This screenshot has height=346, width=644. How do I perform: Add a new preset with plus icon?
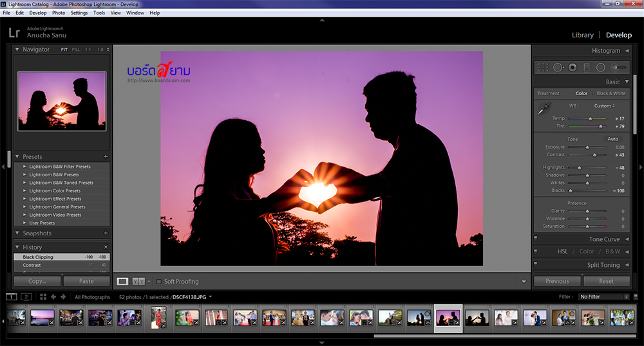106,157
